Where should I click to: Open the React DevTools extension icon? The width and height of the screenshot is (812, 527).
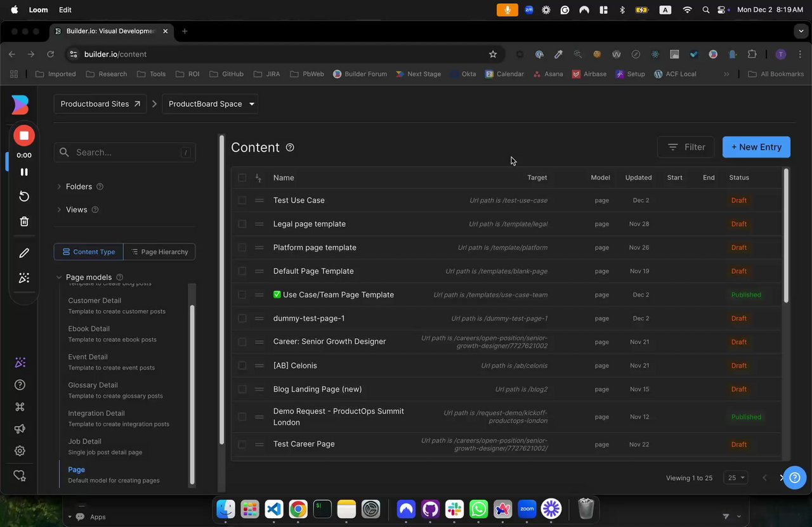pyautogui.click(x=655, y=55)
